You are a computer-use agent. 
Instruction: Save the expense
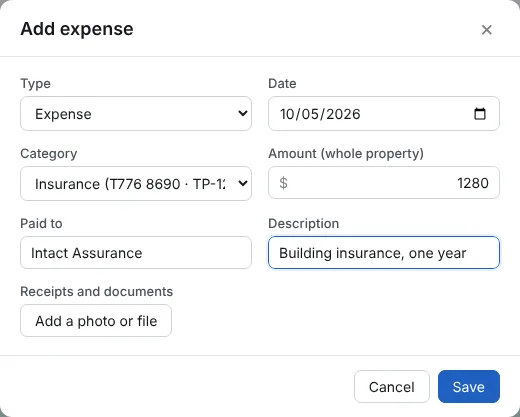pos(469,387)
